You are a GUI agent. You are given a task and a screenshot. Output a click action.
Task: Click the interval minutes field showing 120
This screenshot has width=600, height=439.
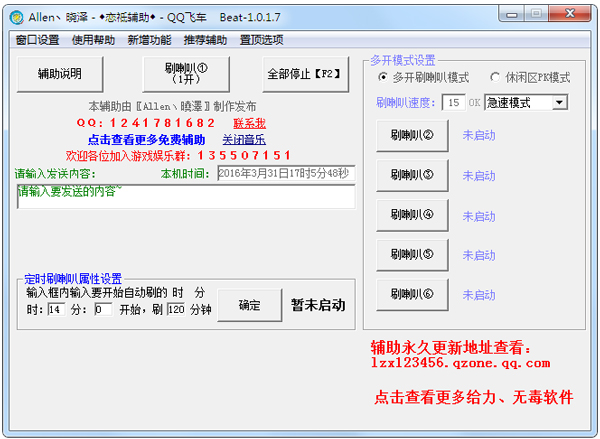point(175,310)
